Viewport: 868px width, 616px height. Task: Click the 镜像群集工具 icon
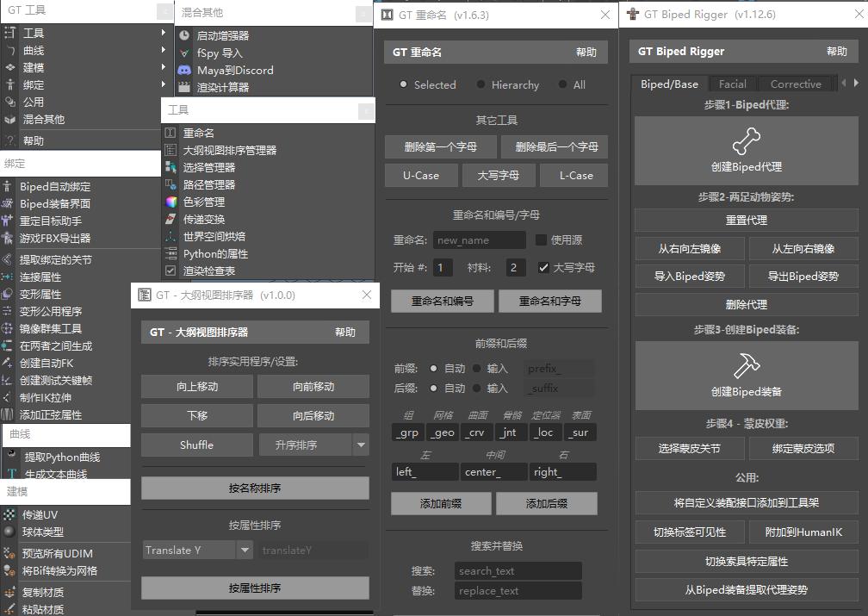(x=7, y=328)
